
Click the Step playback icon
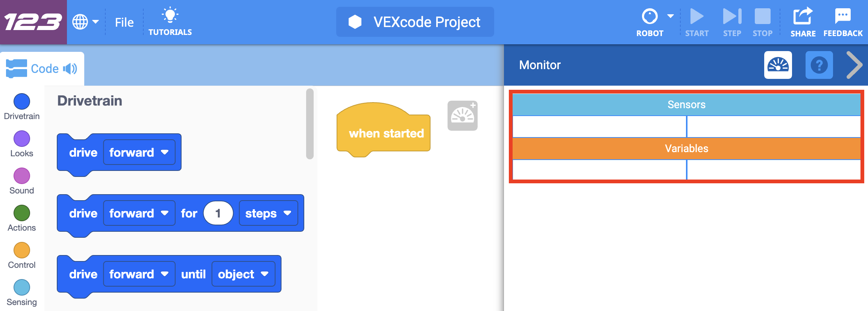pos(732,17)
